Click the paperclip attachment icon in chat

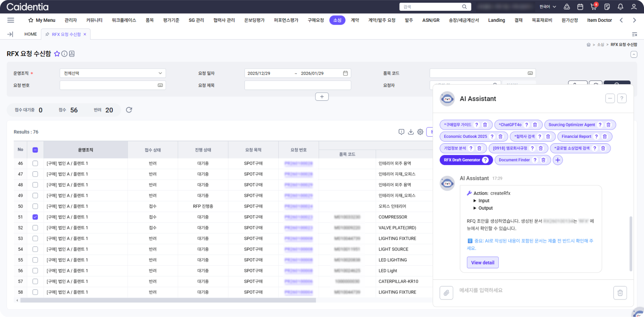click(x=446, y=293)
